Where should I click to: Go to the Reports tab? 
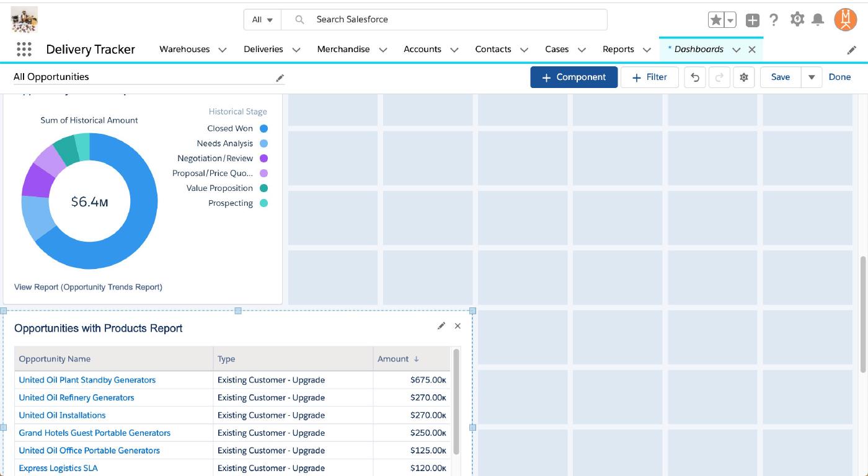pyautogui.click(x=618, y=50)
